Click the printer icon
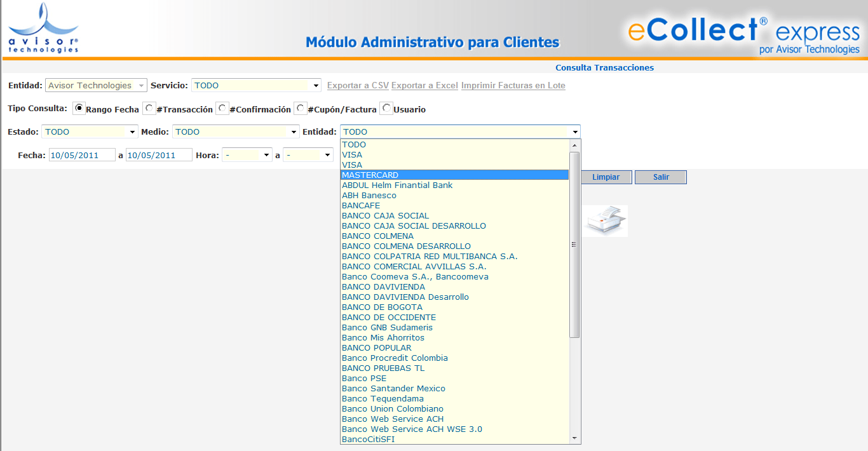 click(x=606, y=221)
